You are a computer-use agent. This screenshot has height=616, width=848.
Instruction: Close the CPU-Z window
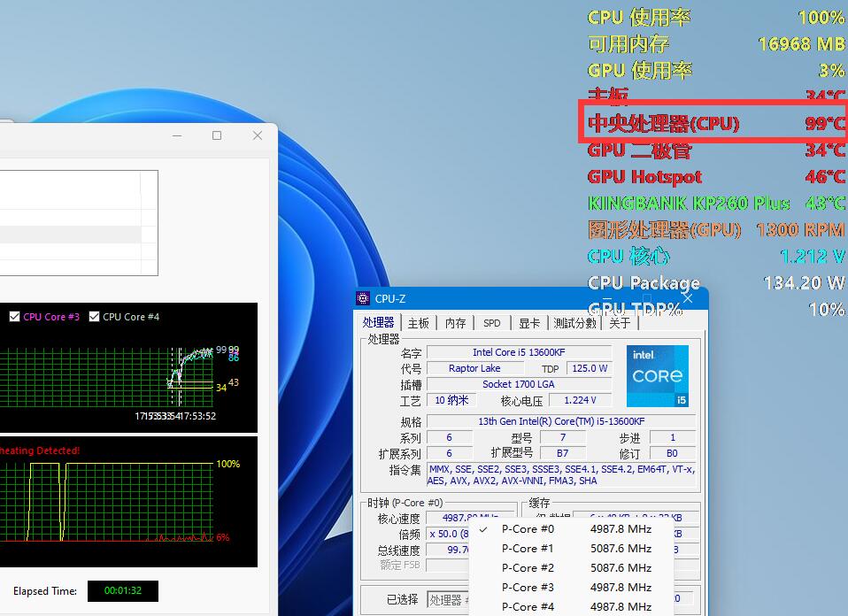[688, 298]
